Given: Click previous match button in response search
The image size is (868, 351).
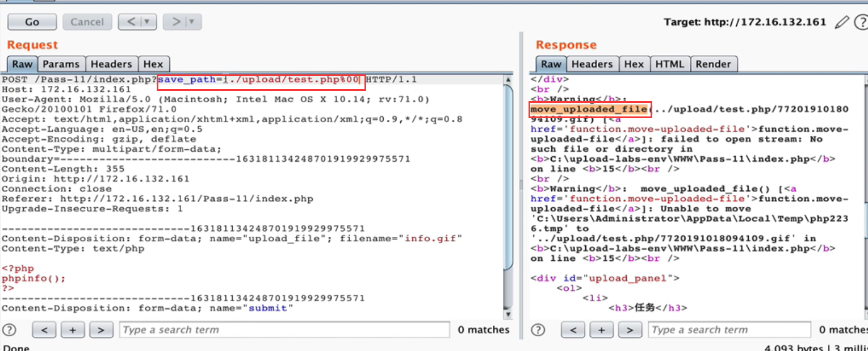Looking at the screenshot, I should point(573,329).
